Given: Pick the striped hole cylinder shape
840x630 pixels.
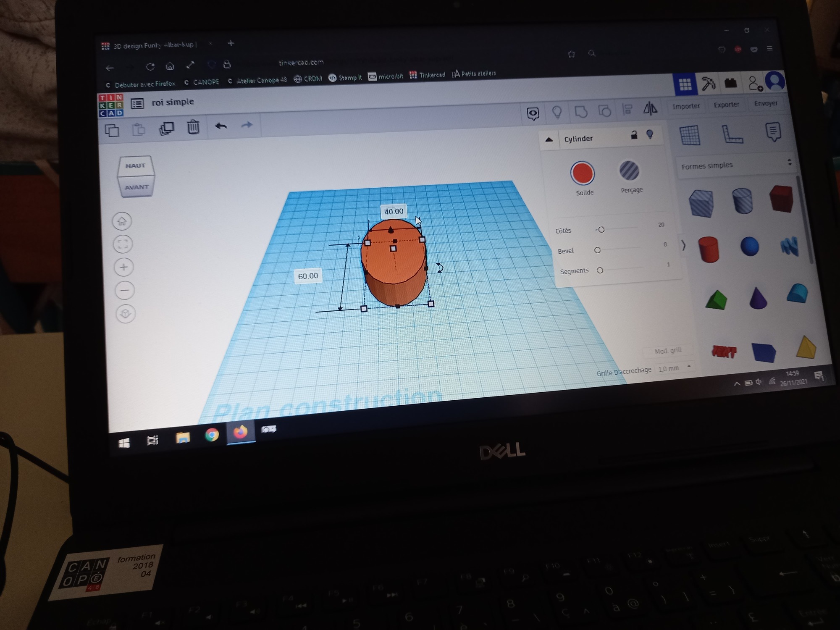Looking at the screenshot, I should (742, 201).
